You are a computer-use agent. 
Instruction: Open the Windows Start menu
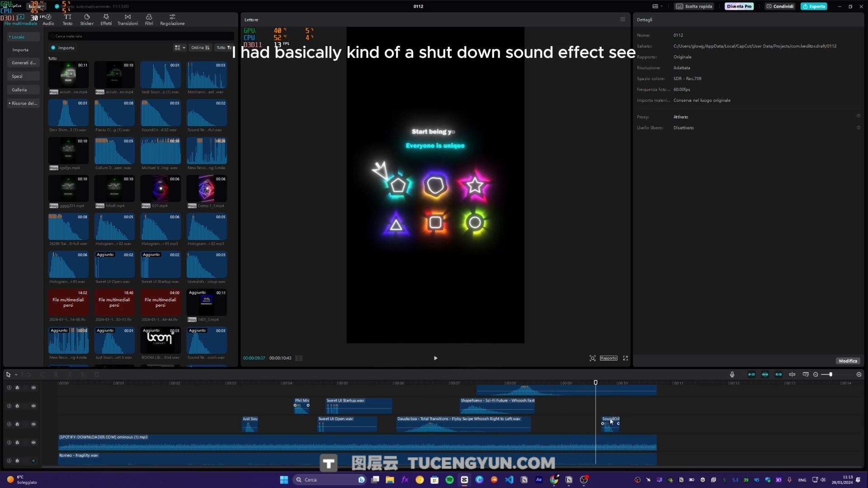(x=284, y=480)
